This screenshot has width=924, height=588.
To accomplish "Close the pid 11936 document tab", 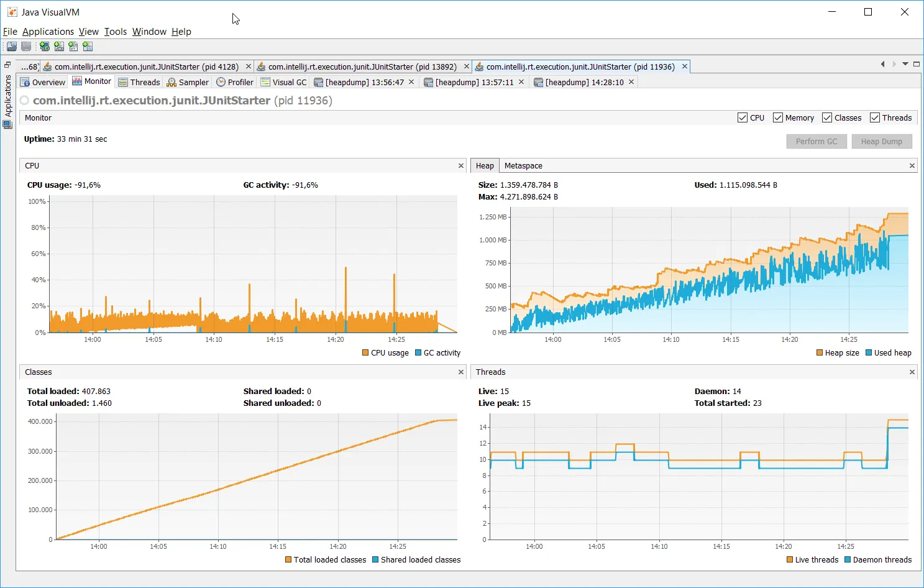I will (685, 67).
